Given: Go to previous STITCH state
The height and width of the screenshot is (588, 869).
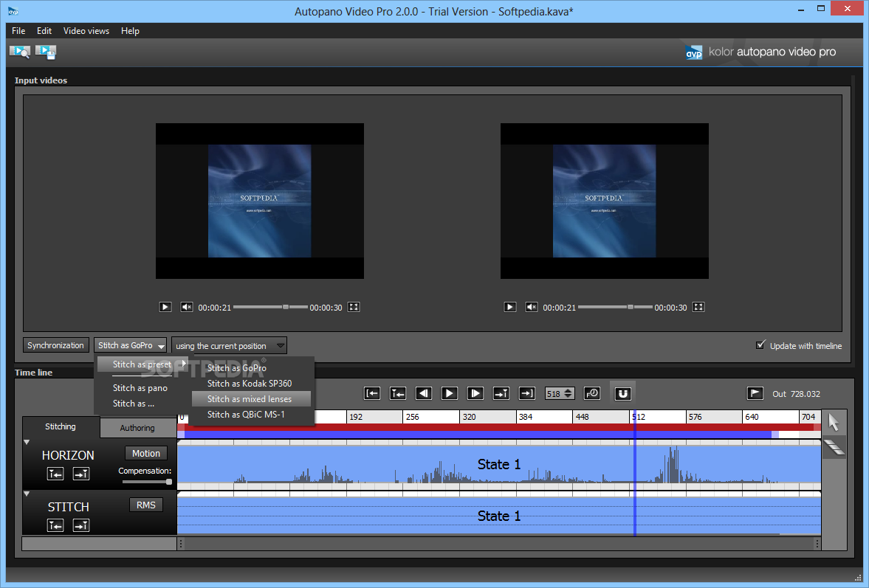Looking at the screenshot, I should 55,525.
